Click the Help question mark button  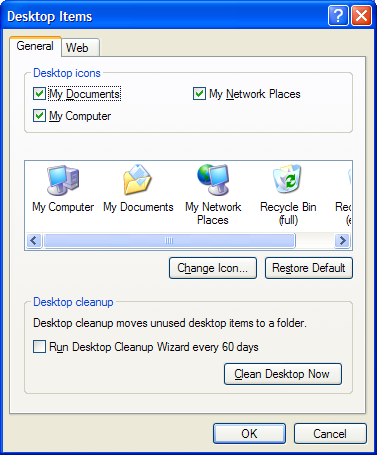(338, 15)
